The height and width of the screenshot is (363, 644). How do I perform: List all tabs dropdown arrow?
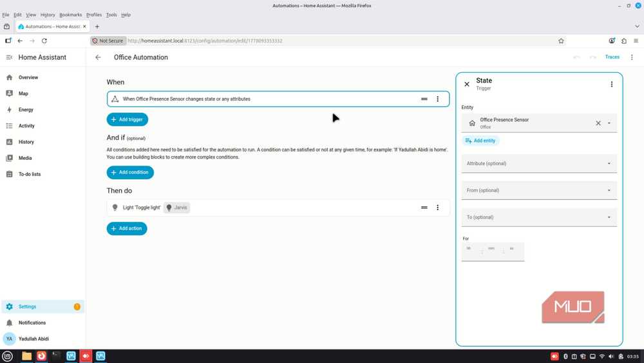tap(637, 26)
